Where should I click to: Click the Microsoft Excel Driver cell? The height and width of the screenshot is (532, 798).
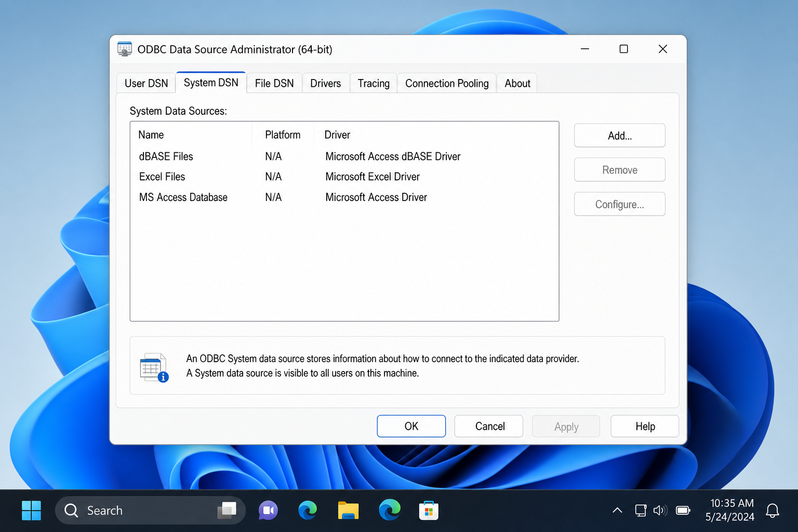coord(373,177)
